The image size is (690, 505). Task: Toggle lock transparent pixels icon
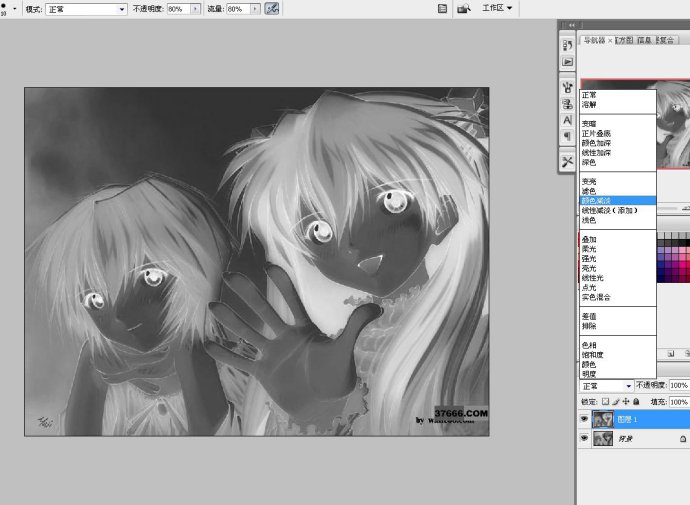coord(606,402)
